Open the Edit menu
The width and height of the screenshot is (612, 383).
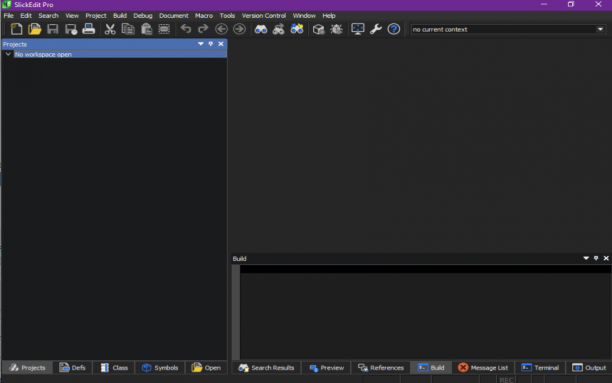click(x=26, y=16)
